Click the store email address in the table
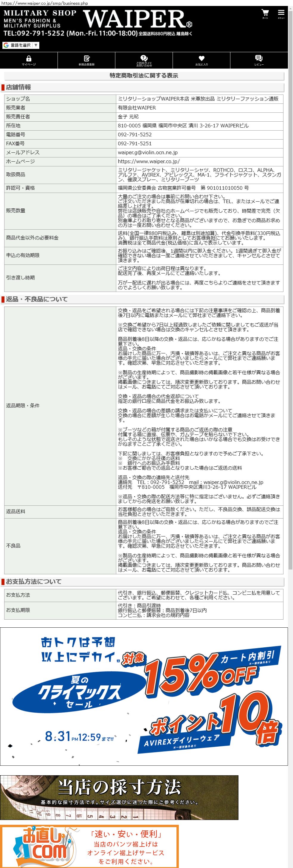The height and width of the screenshot is (868, 293). [x=148, y=153]
